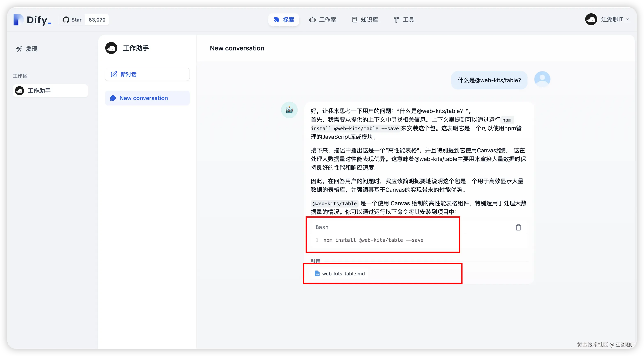Click the web-kits-table.md file icon
The image size is (644, 356).
coord(317,273)
